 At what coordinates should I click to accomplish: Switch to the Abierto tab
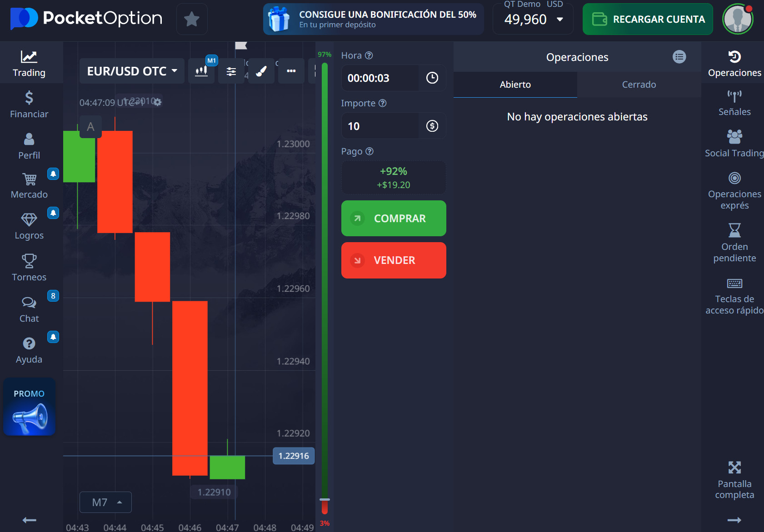(x=515, y=85)
